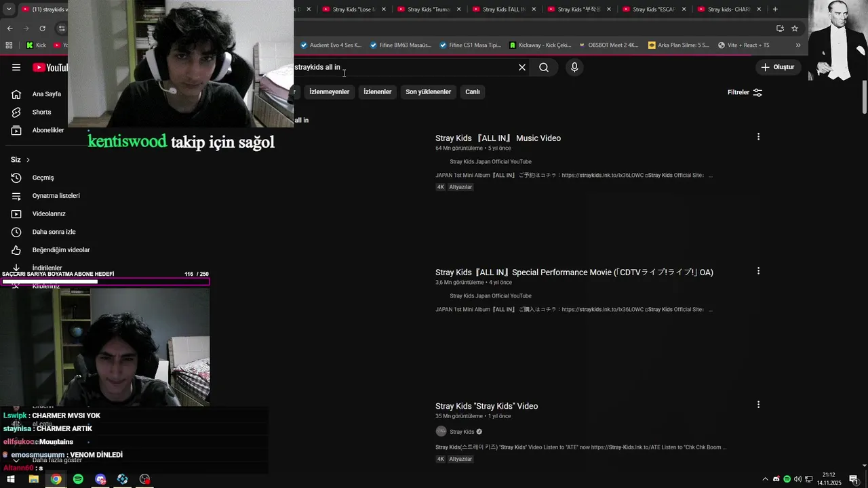The width and height of the screenshot is (868, 488).
Task: Open the YouTube hamburger guide menu
Action: (16, 67)
